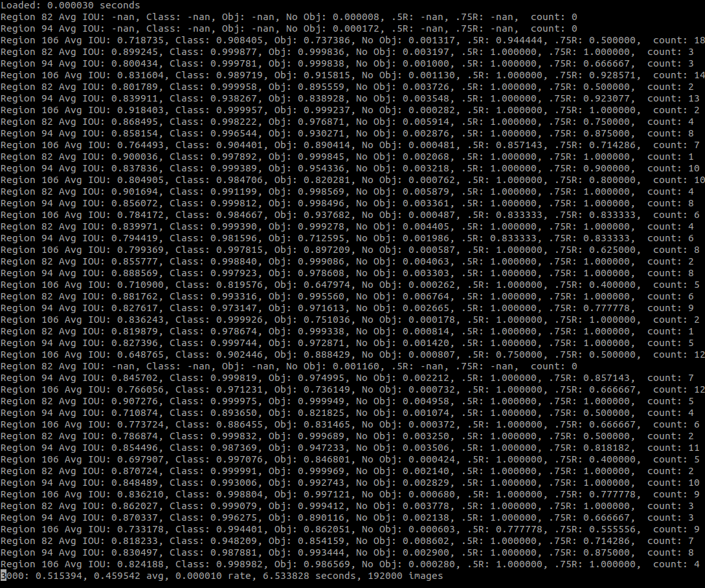705x588 pixels.
Task: Click the 'Loaded: 0.000030 seconds' text
Action: coord(70,5)
